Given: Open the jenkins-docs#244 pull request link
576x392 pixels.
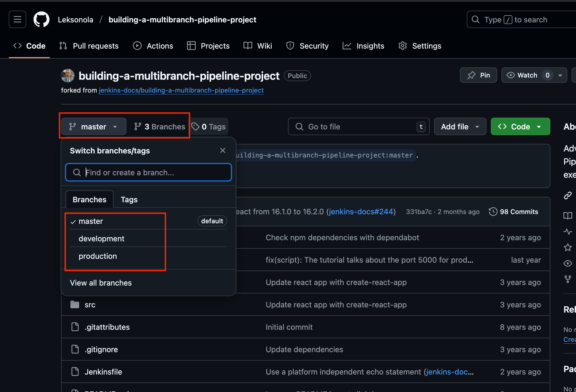Looking at the screenshot, I should point(361,212).
